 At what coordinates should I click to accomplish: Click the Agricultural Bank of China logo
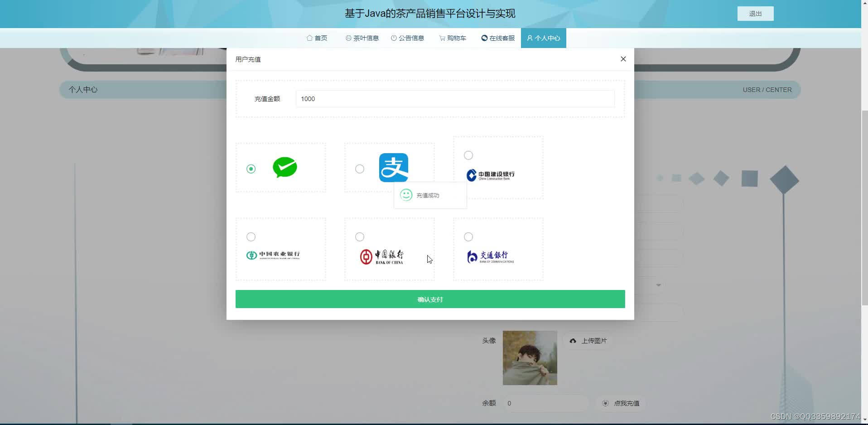(x=273, y=255)
